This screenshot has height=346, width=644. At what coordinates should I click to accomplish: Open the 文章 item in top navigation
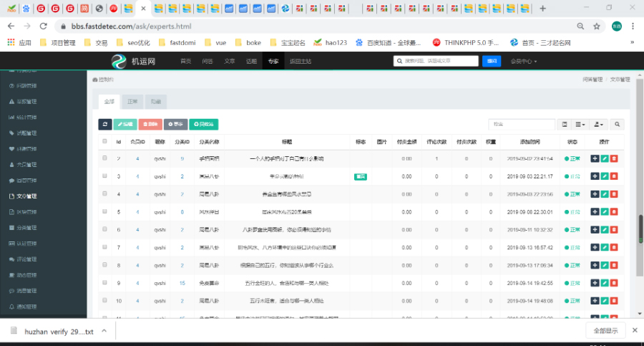coord(229,62)
